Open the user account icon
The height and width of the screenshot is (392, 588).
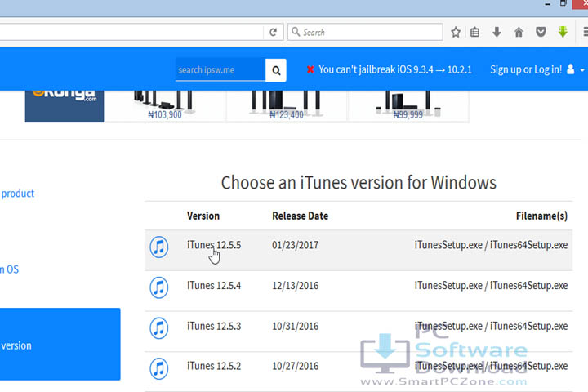(x=570, y=69)
